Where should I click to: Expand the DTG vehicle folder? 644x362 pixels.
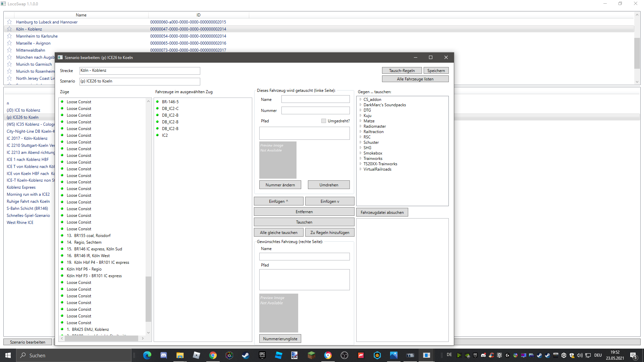361,110
